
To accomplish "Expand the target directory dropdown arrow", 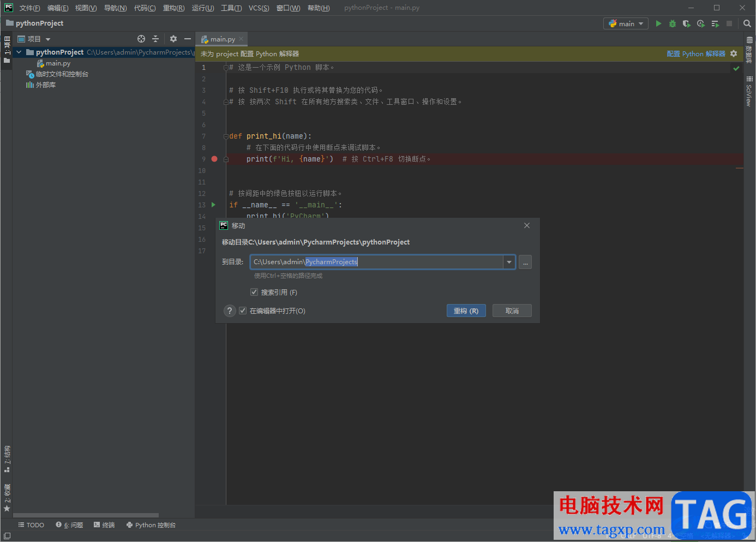I will [x=509, y=262].
